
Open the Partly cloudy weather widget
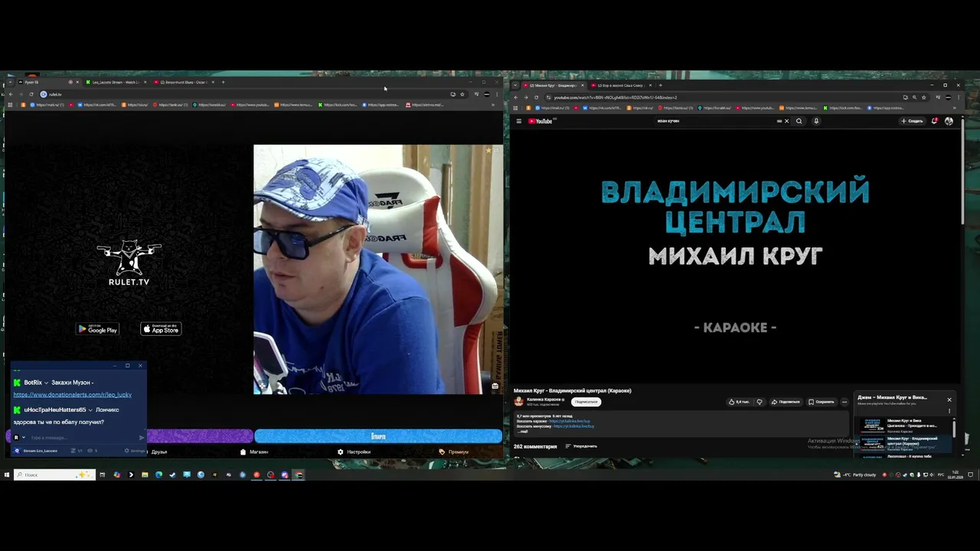click(x=855, y=474)
